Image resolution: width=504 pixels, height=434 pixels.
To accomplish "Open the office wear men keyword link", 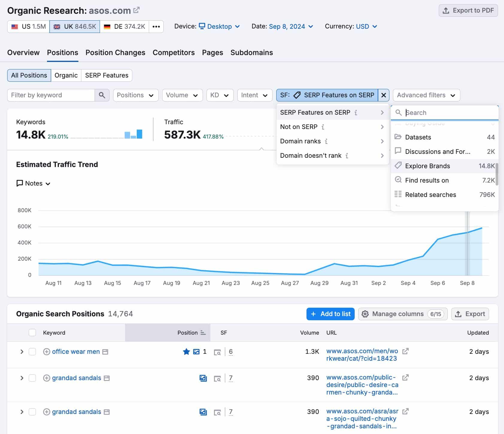I will (76, 352).
